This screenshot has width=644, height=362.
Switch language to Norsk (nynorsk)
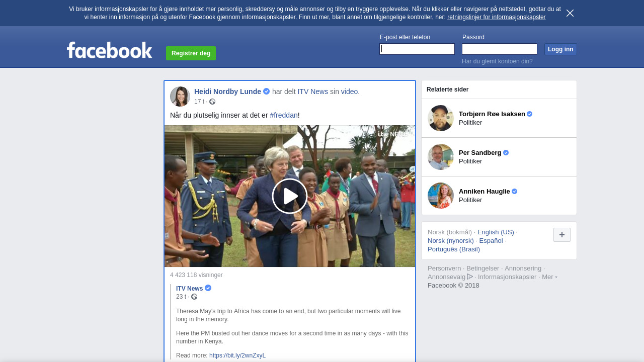(x=451, y=241)
